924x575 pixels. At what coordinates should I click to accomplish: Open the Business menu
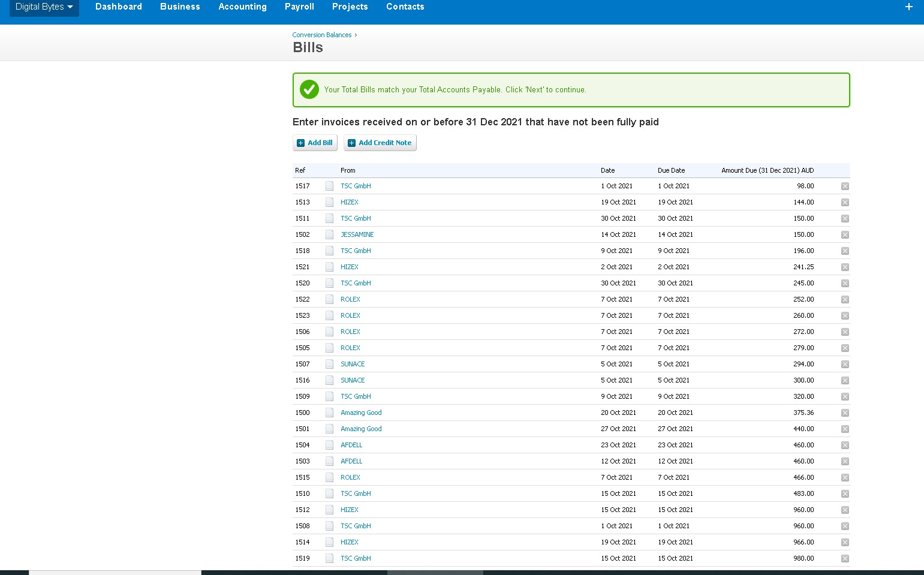180,7
